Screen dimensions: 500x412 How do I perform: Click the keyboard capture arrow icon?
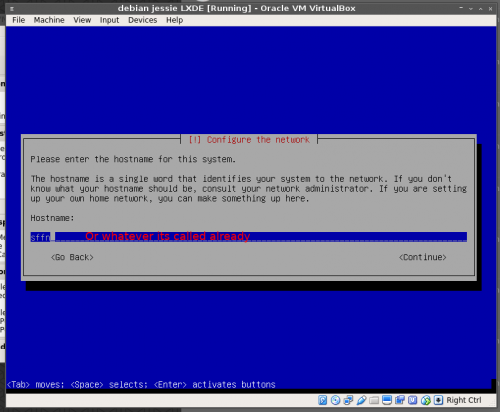coord(438,400)
